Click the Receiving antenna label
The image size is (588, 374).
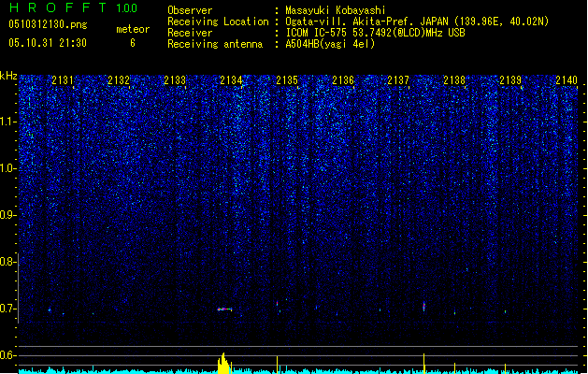(x=215, y=44)
